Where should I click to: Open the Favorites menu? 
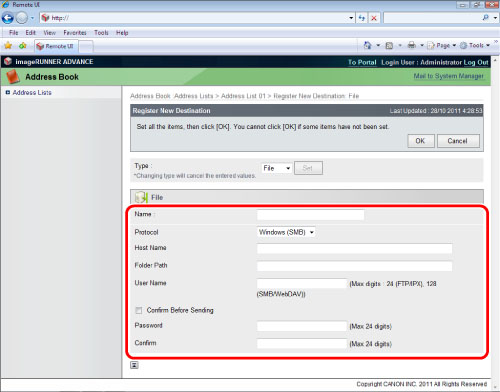click(x=75, y=33)
